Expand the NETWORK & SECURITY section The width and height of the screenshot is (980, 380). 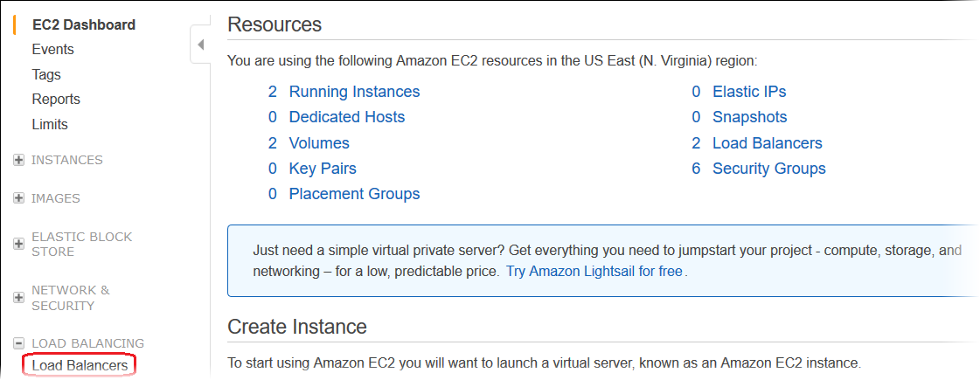coord(19,298)
